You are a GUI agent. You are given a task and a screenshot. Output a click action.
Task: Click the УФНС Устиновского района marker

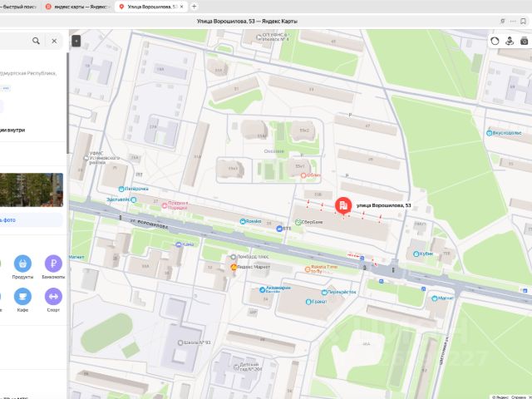86,158
